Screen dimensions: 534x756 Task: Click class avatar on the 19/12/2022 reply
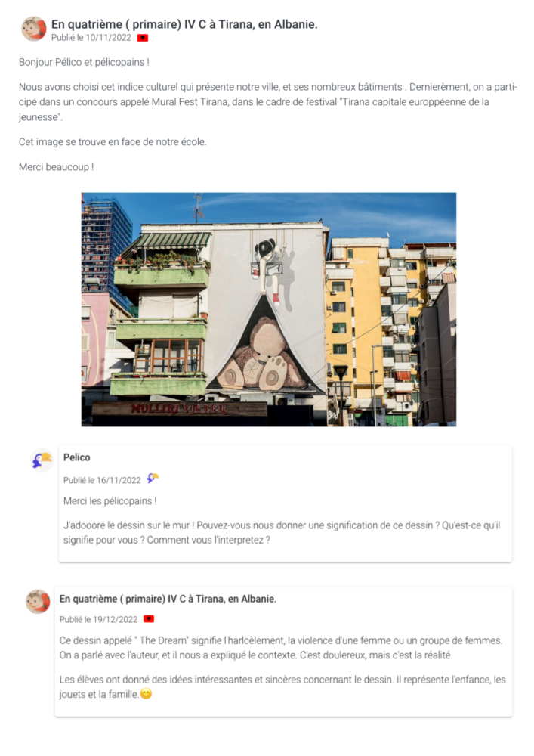38,602
